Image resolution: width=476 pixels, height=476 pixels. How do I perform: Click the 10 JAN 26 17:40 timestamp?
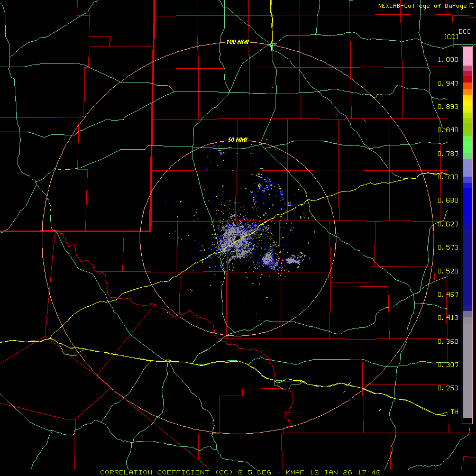345,472
